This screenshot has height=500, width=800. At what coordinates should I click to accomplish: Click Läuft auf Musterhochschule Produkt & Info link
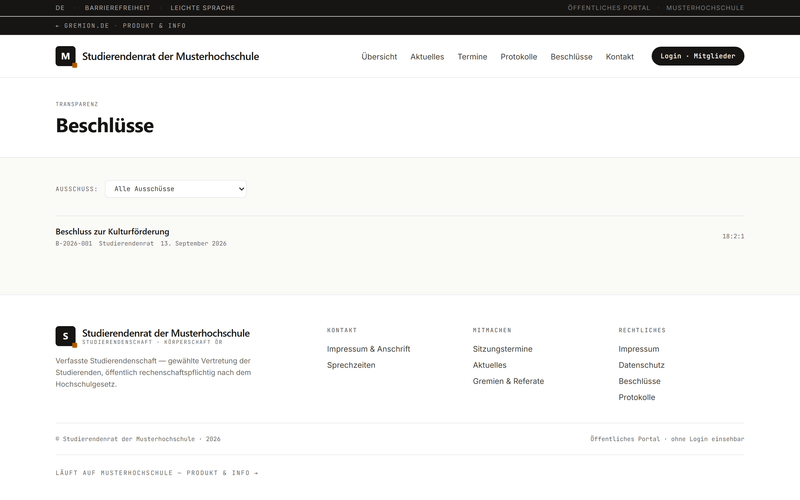[x=157, y=473]
